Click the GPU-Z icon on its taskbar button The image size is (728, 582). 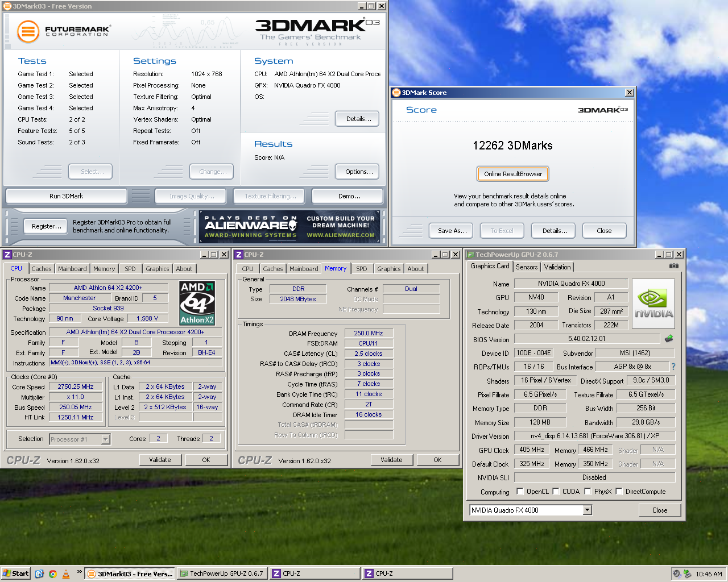[184, 573]
